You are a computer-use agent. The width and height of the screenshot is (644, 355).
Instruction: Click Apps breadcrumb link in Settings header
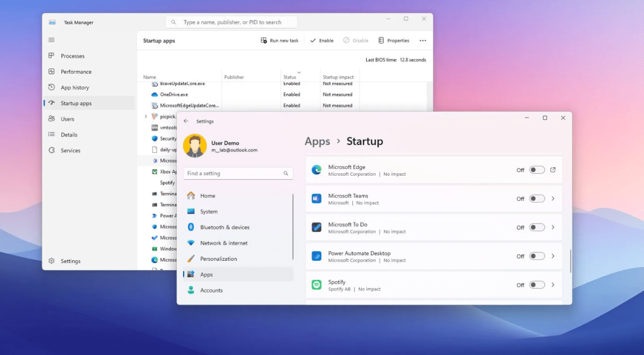(317, 142)
